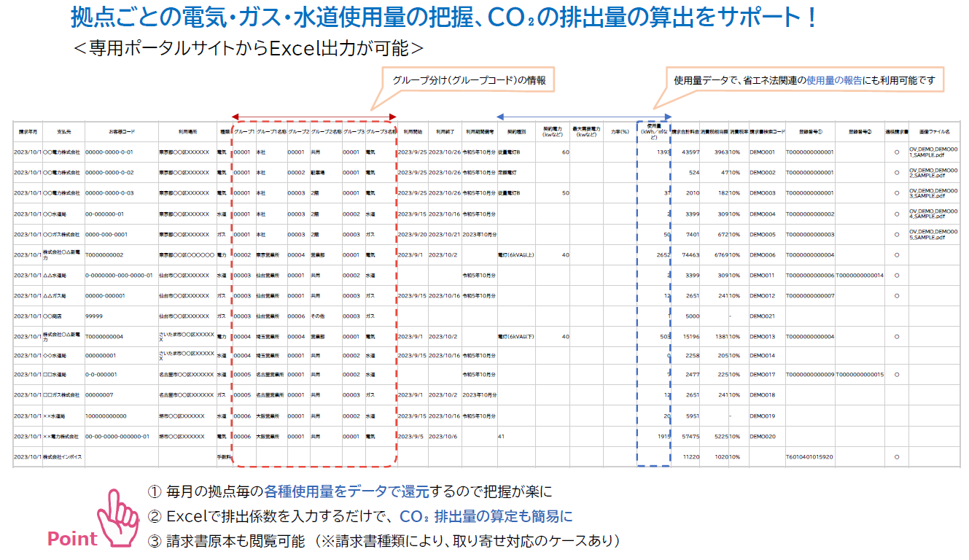The width and height of the screenshot is (969, 560).
Task: Select customer code cell 99999
Action: click(93, 316)
